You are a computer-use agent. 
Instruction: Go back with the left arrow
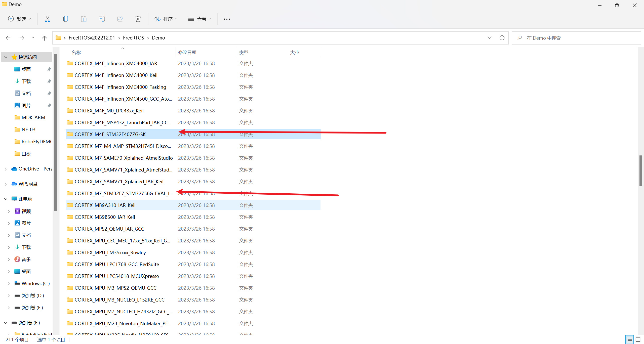8,38
